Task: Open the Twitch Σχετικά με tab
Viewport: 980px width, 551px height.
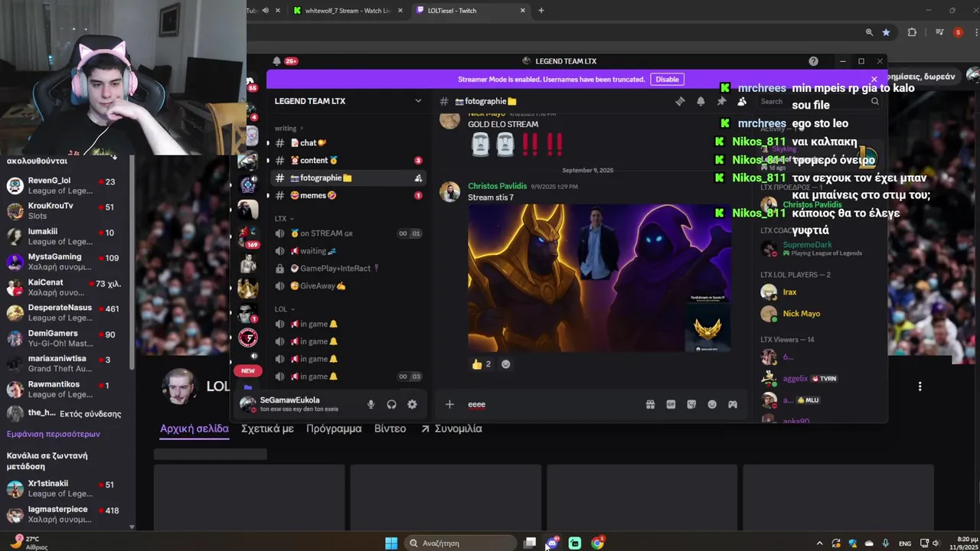Action: tap(267, 429)
